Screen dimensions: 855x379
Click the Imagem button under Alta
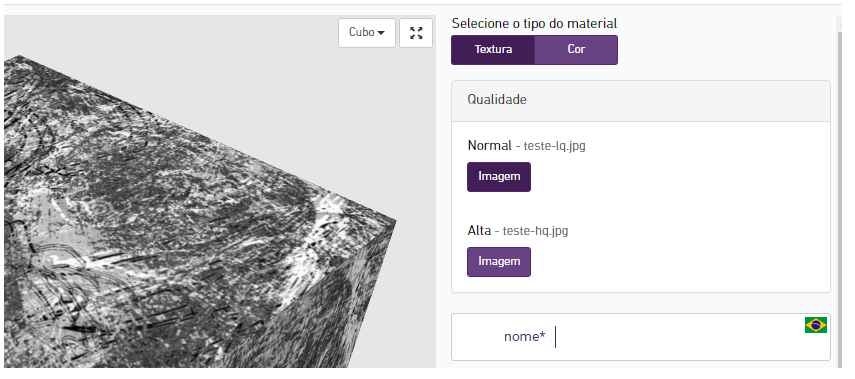pos(499,262)
